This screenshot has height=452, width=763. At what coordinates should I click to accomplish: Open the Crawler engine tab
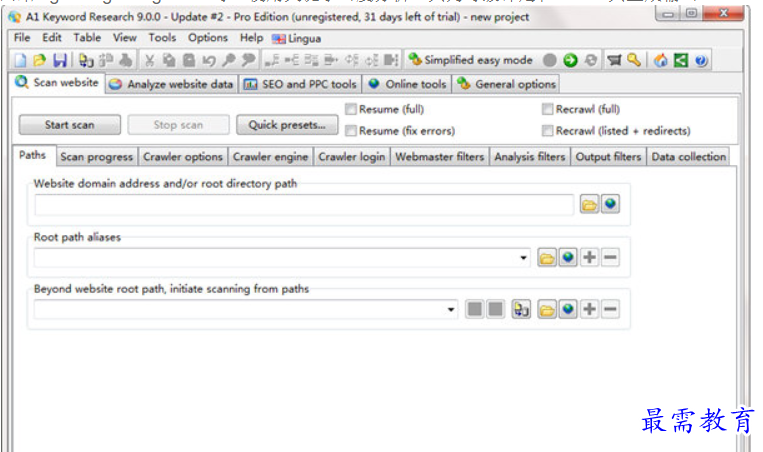pos(271,157)
